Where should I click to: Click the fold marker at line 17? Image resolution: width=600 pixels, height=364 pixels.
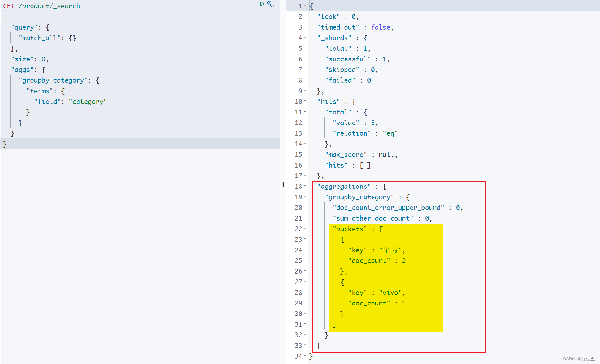pyautogui.click(x=305, y=176)
